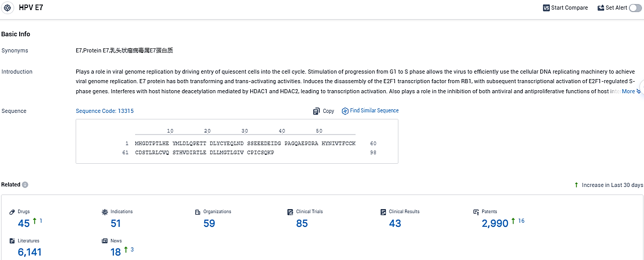Click the Literatures icon

click(12, 241)
